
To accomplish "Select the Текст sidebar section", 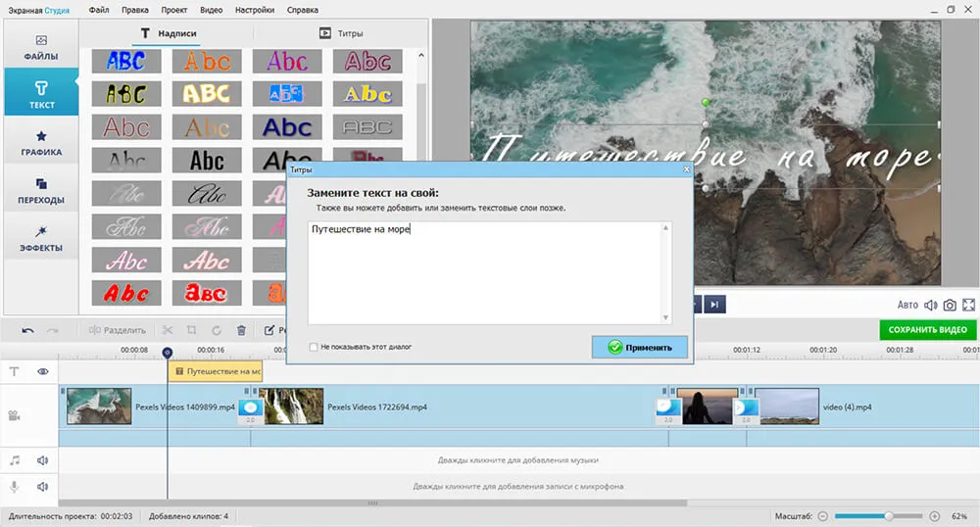I will click(x=41, y=93).
